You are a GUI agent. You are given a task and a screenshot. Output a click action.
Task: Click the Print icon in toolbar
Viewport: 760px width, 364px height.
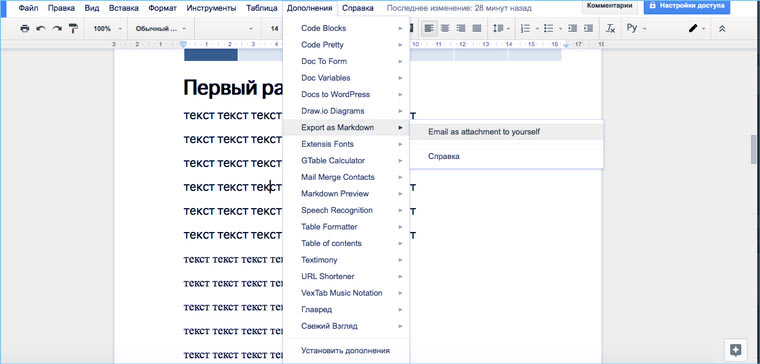(x=25, y=29)
